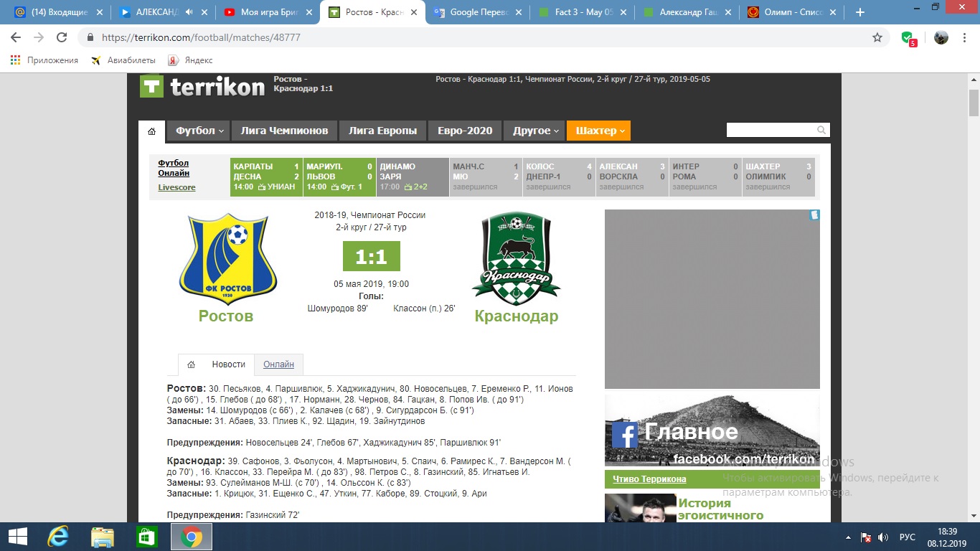Open the Лига Чемпионов menu item
The height and width of the screenshot is (551, 980).
click(x=284, y=131)
